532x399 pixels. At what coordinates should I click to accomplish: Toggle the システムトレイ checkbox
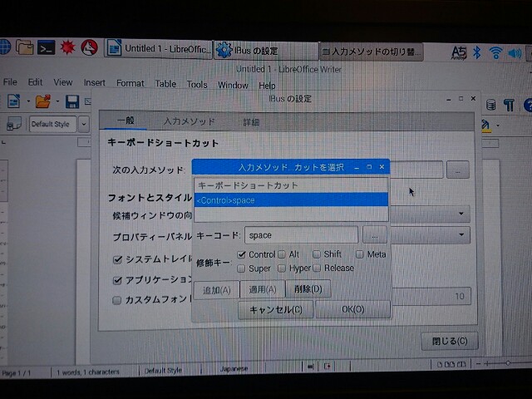[117, 259]
